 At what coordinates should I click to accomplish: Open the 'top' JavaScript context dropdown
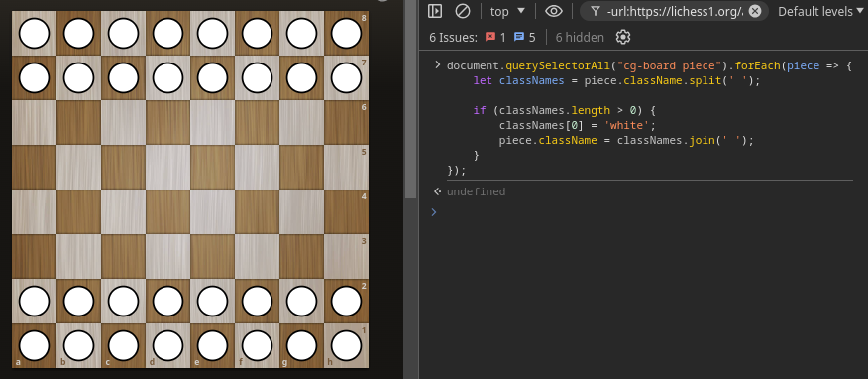click(x=507, y=11)
